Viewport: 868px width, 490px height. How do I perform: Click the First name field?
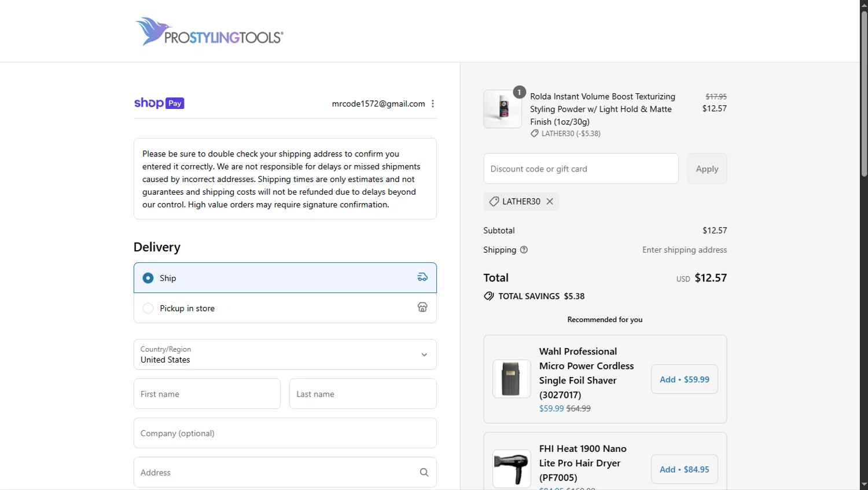pyautogui.click(x=207, y=394)
